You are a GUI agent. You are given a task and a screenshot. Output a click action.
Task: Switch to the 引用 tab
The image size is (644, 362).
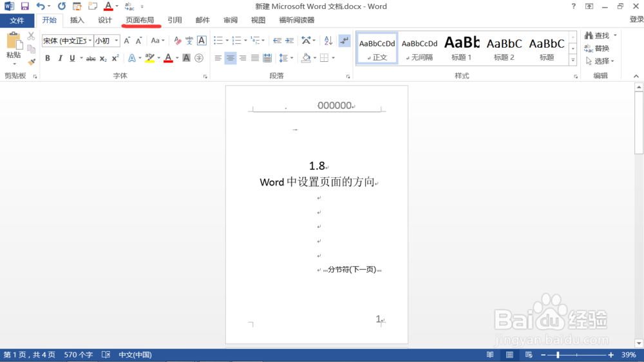(x=175, y=20)
